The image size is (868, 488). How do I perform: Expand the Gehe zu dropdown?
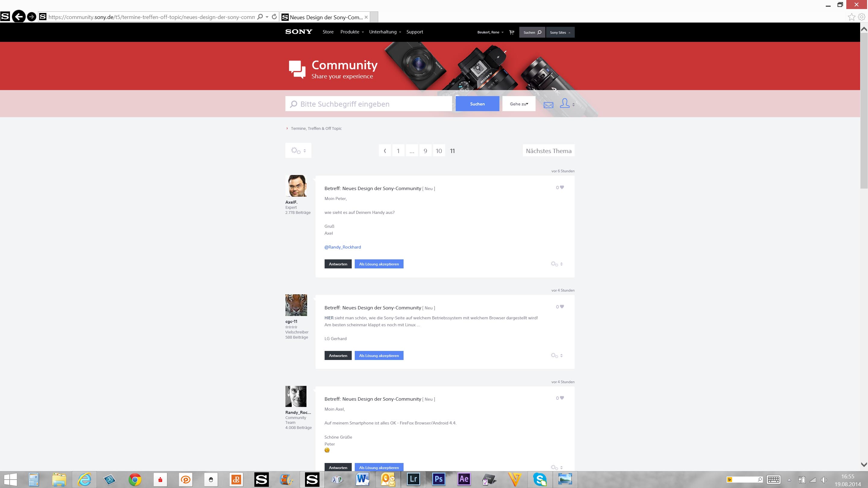519,104
